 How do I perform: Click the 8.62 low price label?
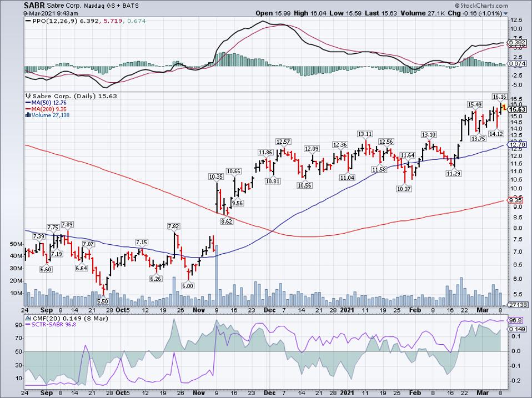[x=227, y=221]
